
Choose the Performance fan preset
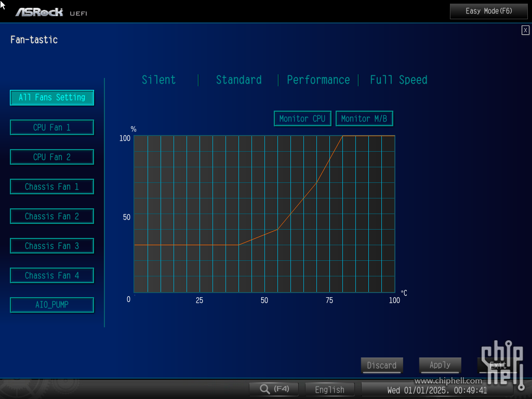coord(318,80)
